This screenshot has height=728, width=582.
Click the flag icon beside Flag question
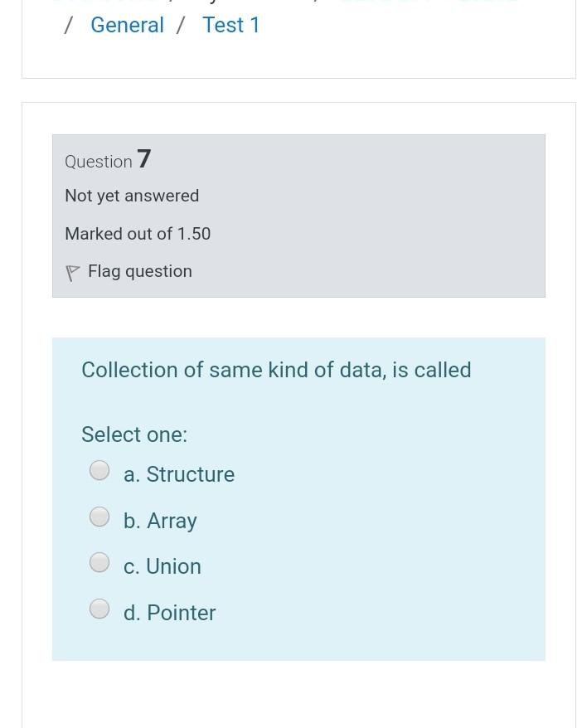[72, 273]
